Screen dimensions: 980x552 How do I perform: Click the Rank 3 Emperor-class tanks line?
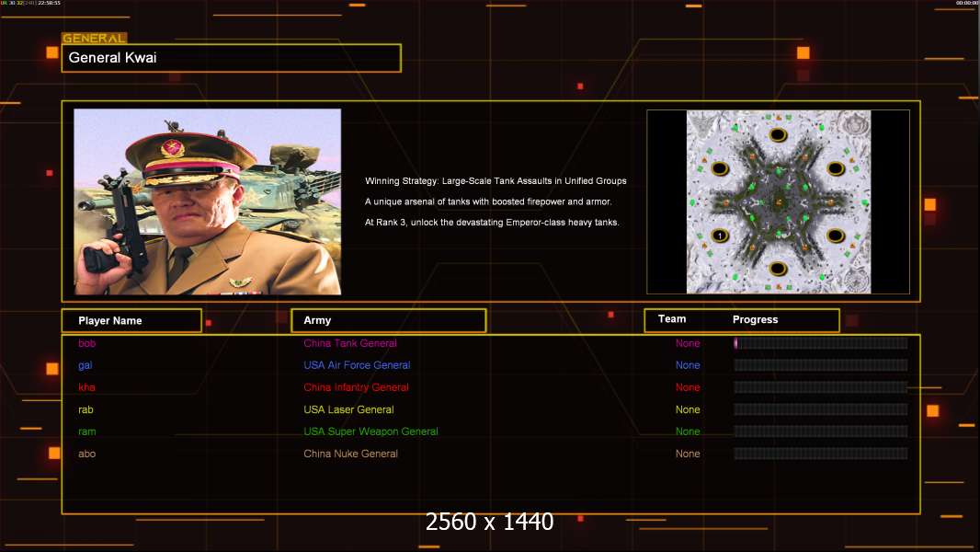tap(492, 222)
